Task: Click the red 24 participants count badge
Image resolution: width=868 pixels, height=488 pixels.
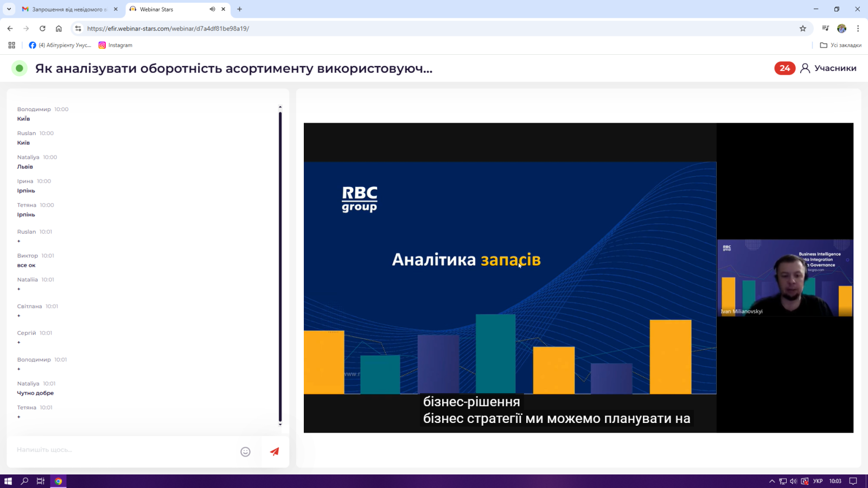Action: click(x=784, y=68)
